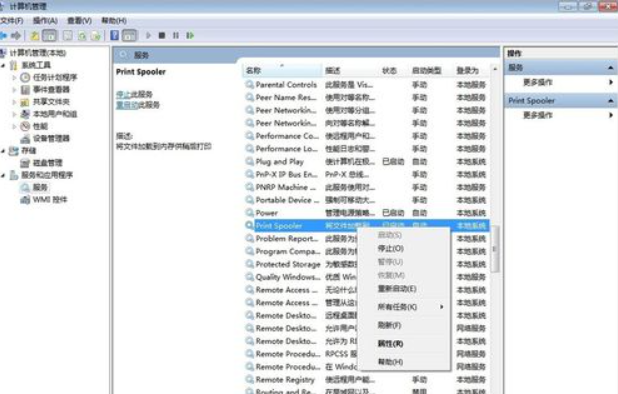Select the Print Spooler service row

point(366,226)
